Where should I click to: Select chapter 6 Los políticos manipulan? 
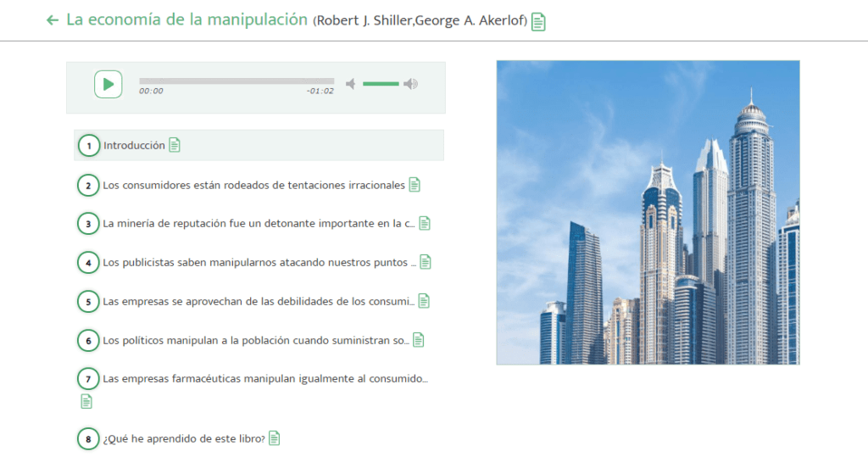(x=256, y=340)
